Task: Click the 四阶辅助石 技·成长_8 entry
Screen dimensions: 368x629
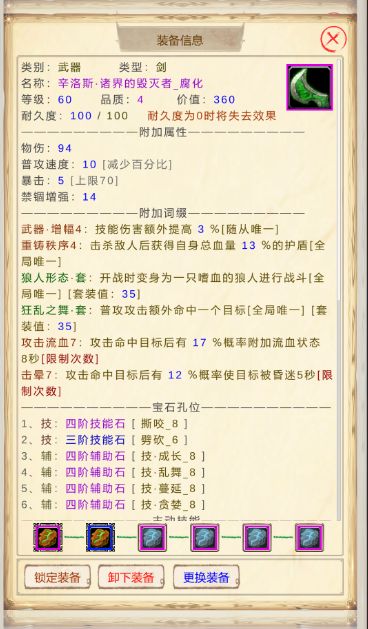Action: (114, 456)
